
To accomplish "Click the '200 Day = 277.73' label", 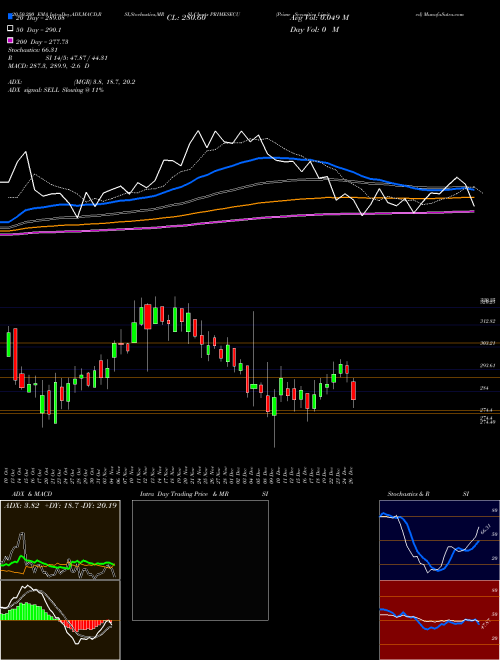I will point(43,42).
